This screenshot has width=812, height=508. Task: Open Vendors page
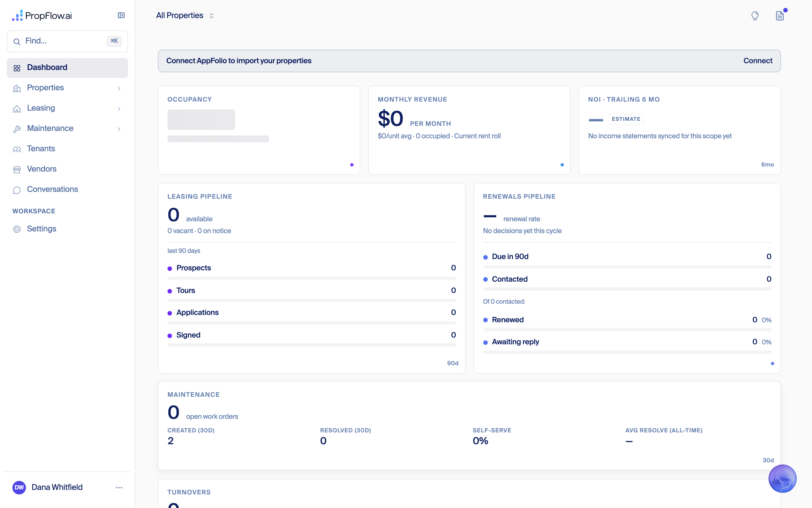coord(67,169)
